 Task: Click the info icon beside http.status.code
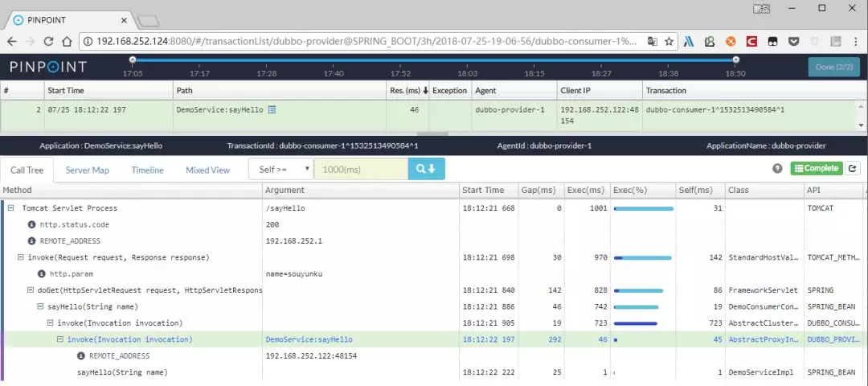coord(31,225)
